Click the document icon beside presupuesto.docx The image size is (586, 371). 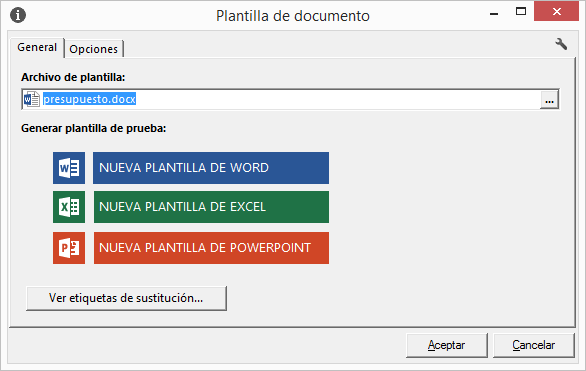coord(31,99)
